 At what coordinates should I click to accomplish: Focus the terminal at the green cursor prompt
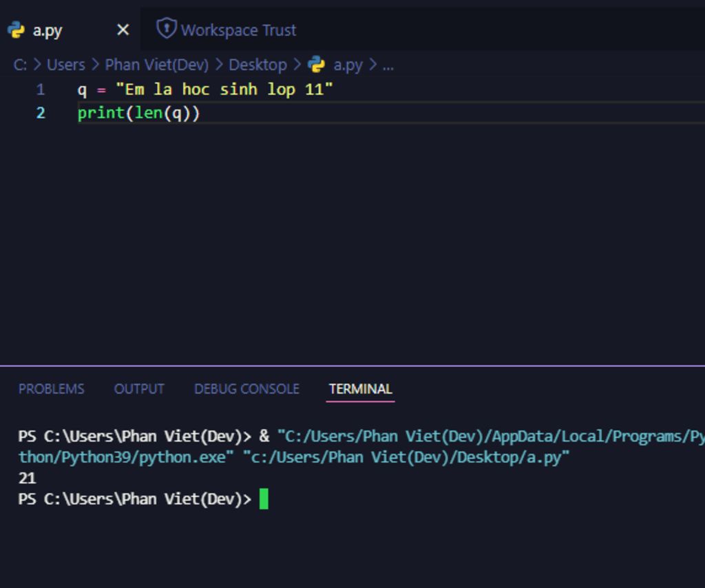coord(264,499)
